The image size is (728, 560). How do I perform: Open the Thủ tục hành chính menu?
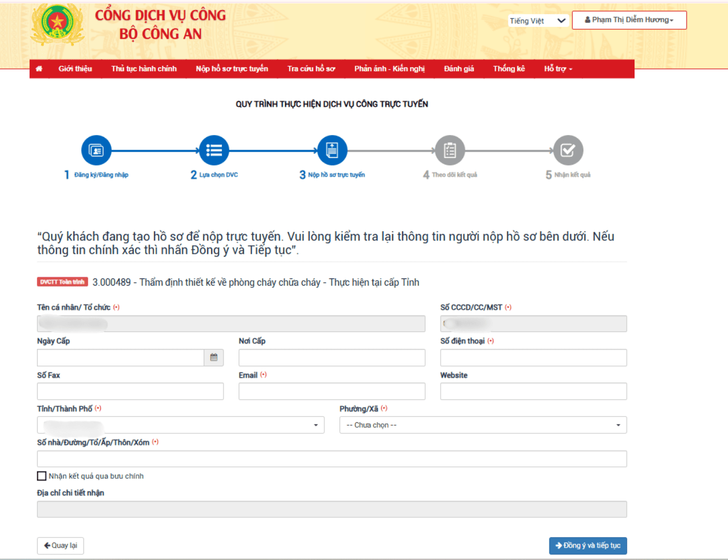[x=144, y=69]
